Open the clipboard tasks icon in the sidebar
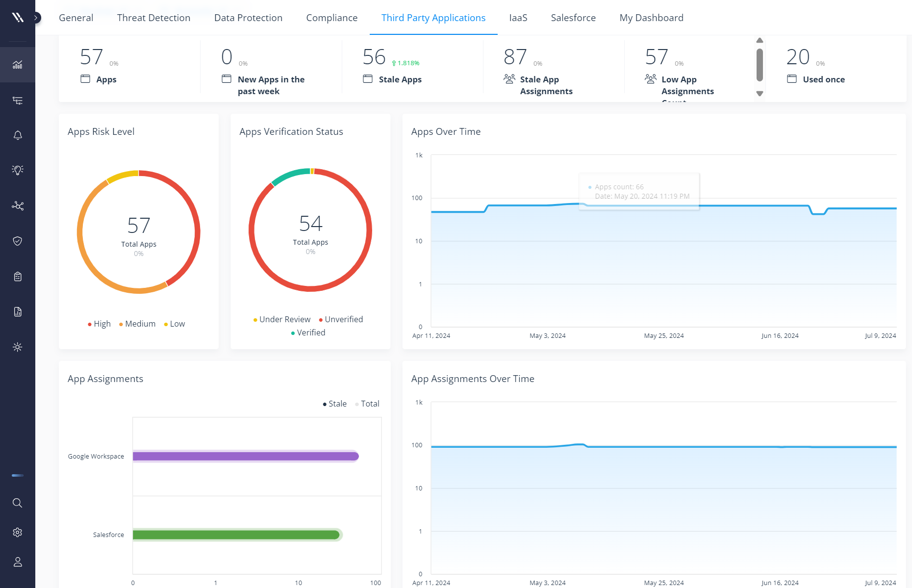The image size is (912, 588). 18,277
